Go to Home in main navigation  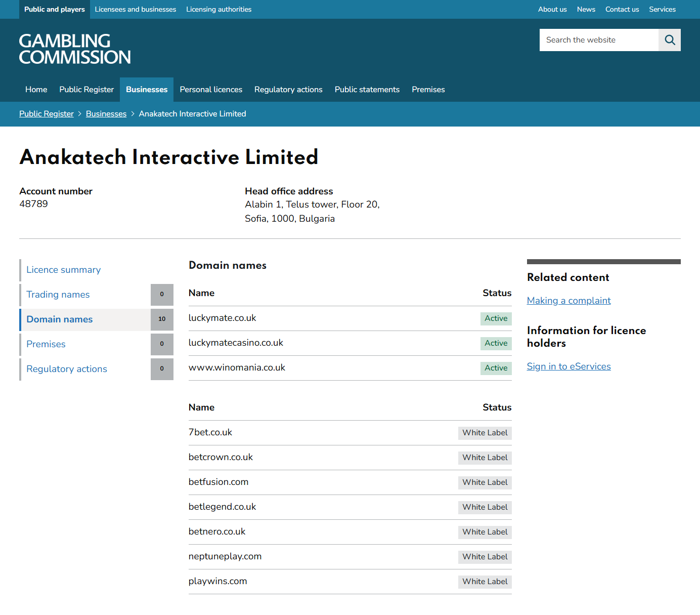tap(36, 90)
